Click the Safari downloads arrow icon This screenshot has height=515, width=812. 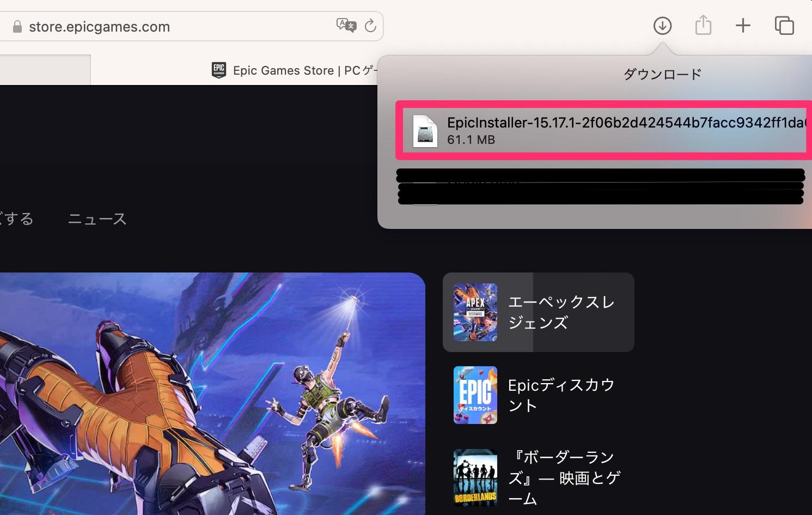click(x=662, y=26)
